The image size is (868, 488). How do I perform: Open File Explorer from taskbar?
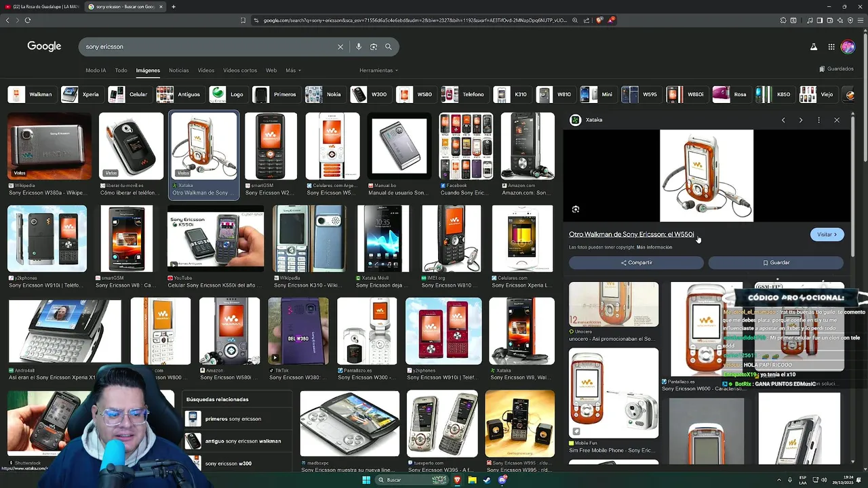click(x=472, y=480)
